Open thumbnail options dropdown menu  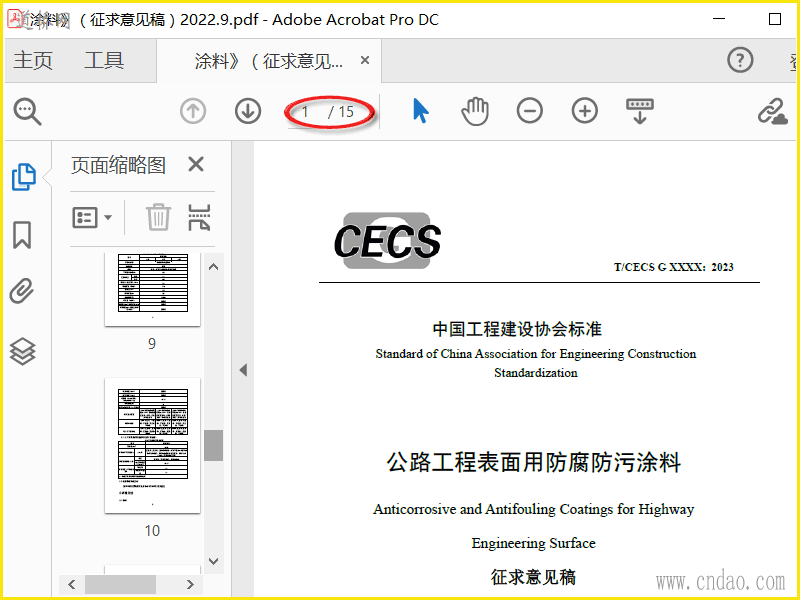click(92, 217)
